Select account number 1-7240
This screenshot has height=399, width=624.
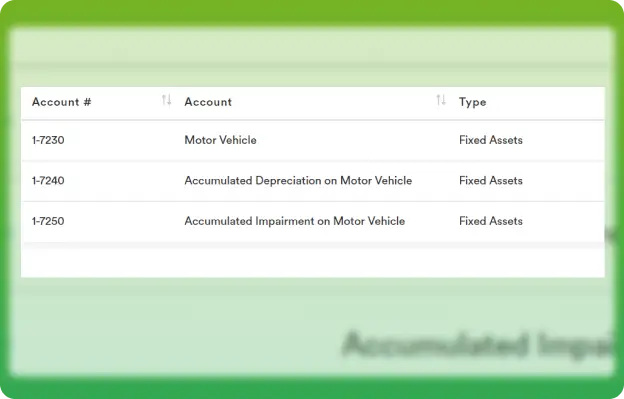pyautogui.click(x=48, y=181)
